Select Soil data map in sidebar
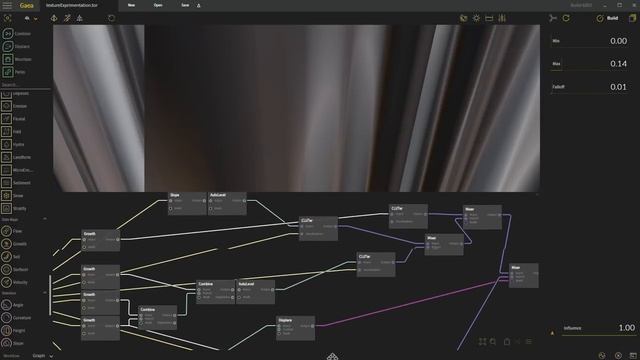Image resolution: width=640 pixels, height=360 pixels. point(11,257)
